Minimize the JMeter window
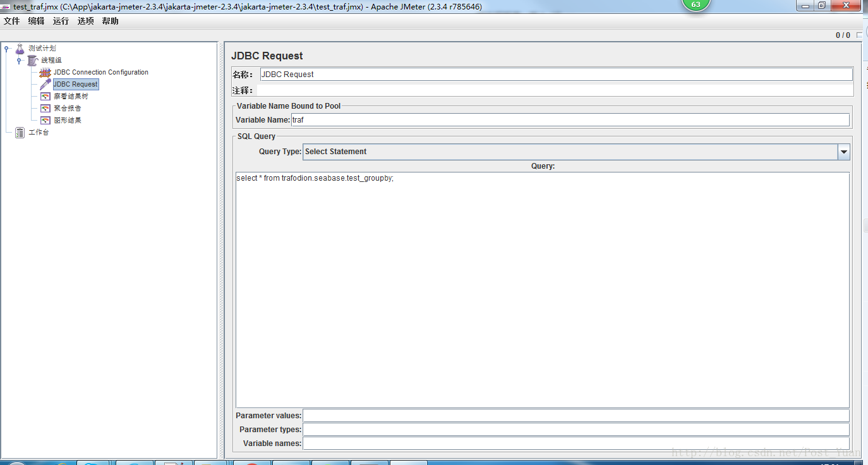Viewport: 868px width, 465px height. (804, 5)
